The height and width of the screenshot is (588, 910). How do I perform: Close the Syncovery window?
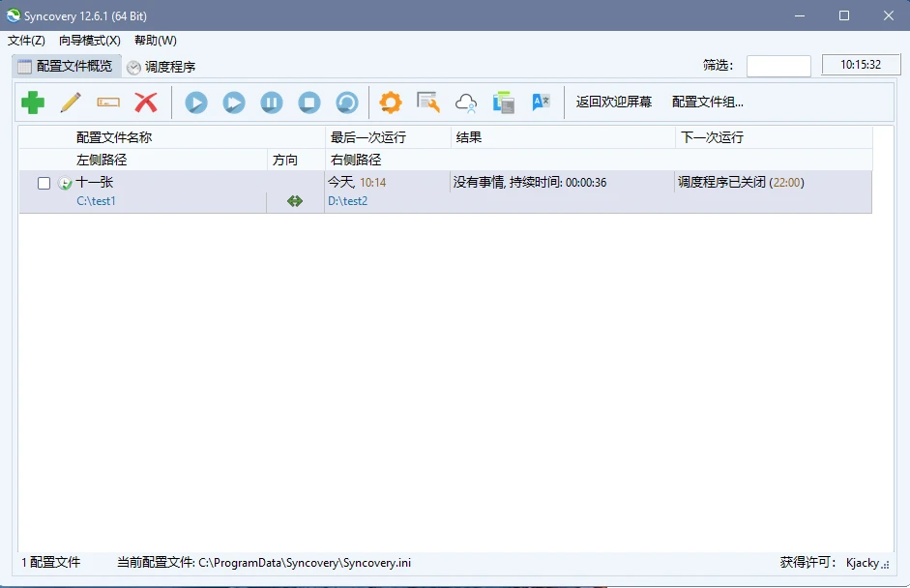click(x=889, y=15)
